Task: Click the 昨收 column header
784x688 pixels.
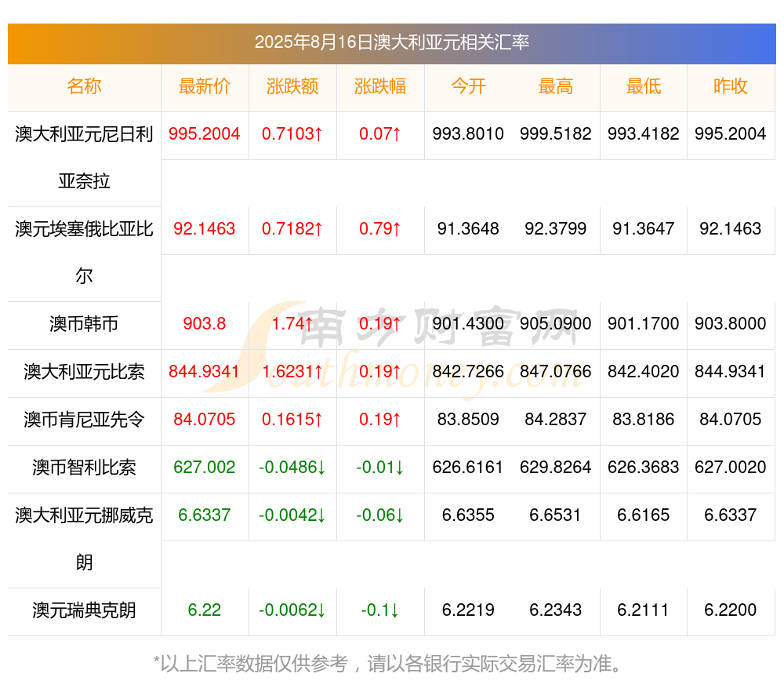Action: 731,86
